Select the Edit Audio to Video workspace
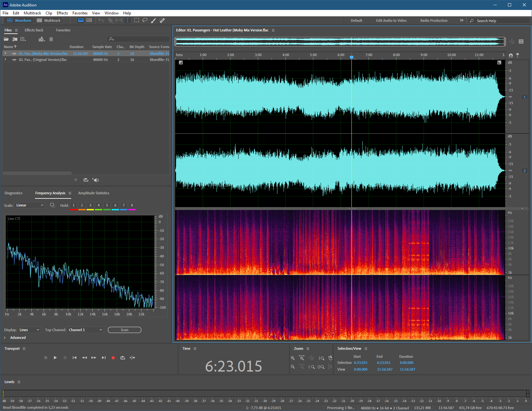Viewport: 532px width, 411px height. [391, 21]
